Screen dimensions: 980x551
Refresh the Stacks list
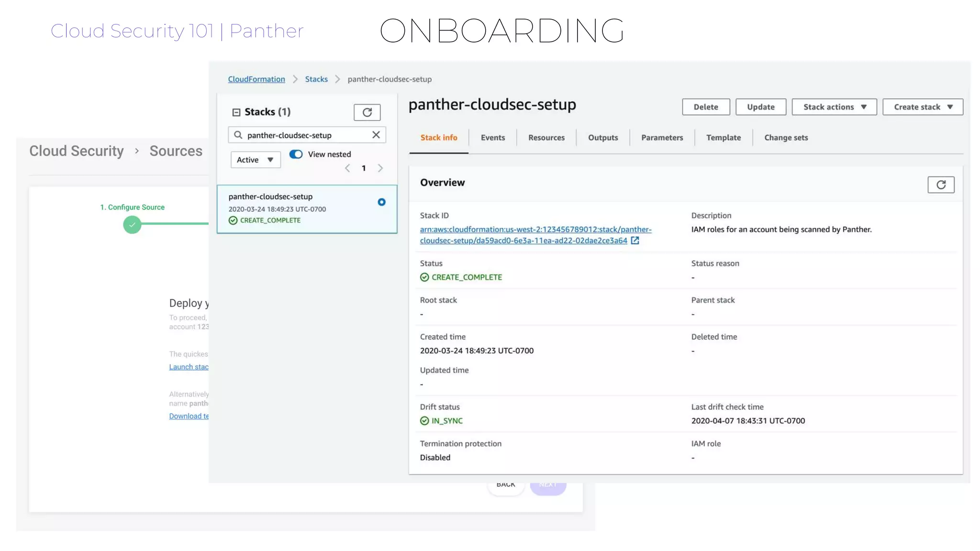367,112
